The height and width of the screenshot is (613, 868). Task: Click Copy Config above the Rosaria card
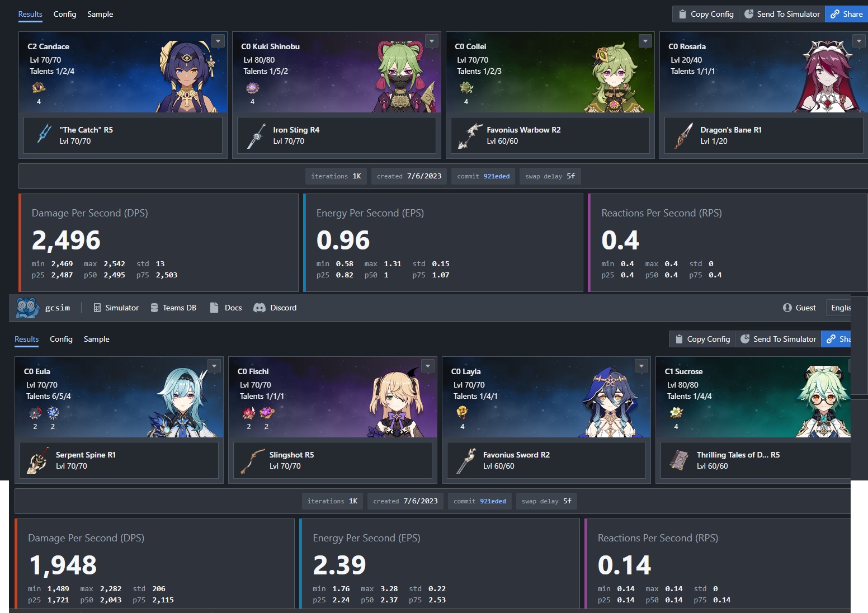pos(706,14)
